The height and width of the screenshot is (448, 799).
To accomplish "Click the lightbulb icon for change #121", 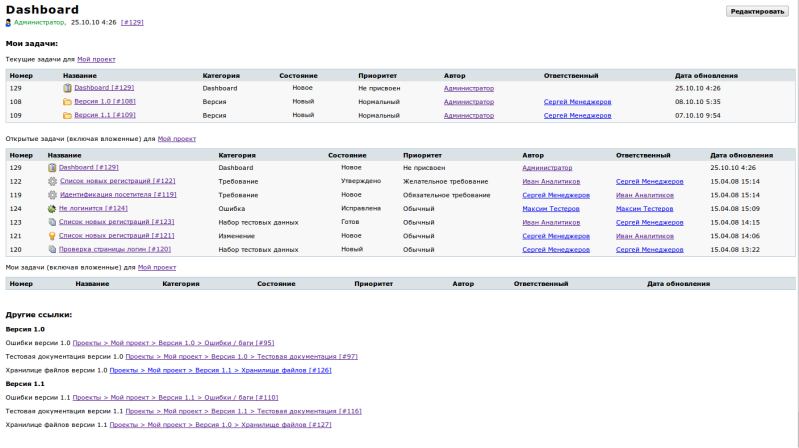I will coord(52,236).
